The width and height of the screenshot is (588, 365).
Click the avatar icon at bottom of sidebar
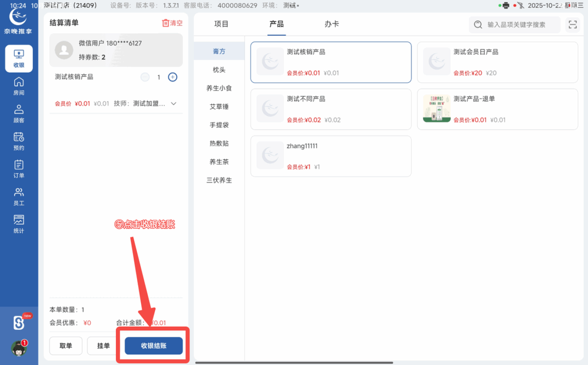19,350
